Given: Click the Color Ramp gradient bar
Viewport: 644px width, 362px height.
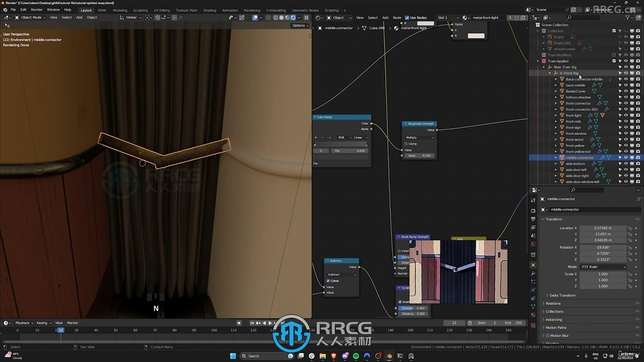Looking at the screenshot, I should click(341, 144).
